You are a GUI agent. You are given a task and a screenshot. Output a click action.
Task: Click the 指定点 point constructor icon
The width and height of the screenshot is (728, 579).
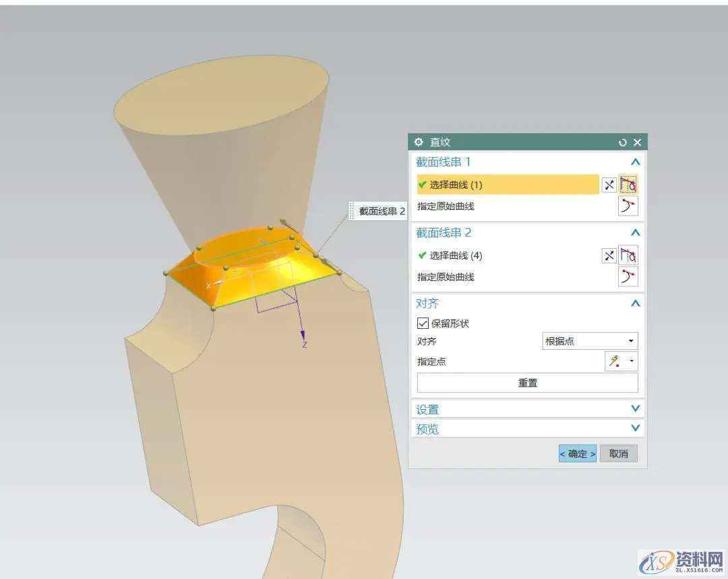tap(614, 361)
